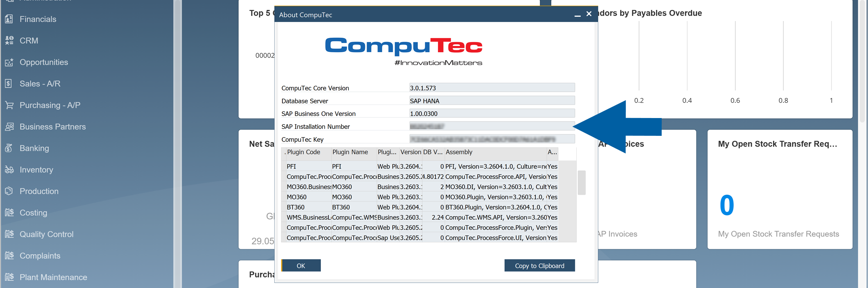
Task: Select the BT360 plugin code cell
Action: click(x=308, y=207)
